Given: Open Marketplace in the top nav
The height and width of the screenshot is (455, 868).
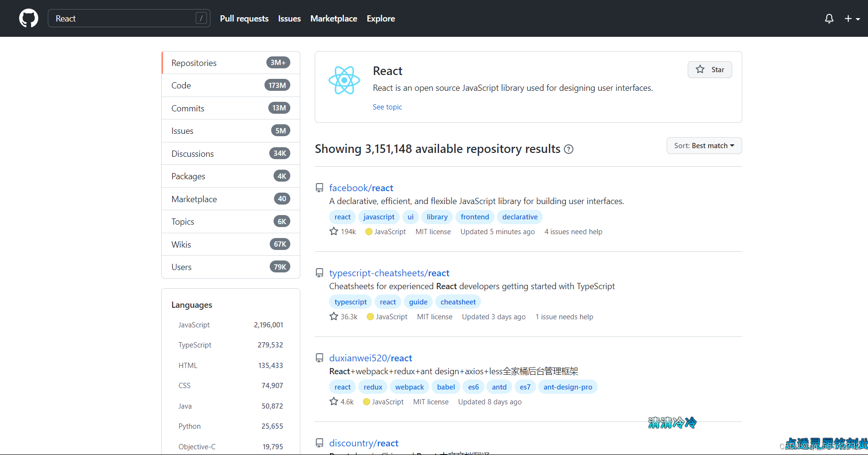Looking at the screenshot, I should point(334,19).
